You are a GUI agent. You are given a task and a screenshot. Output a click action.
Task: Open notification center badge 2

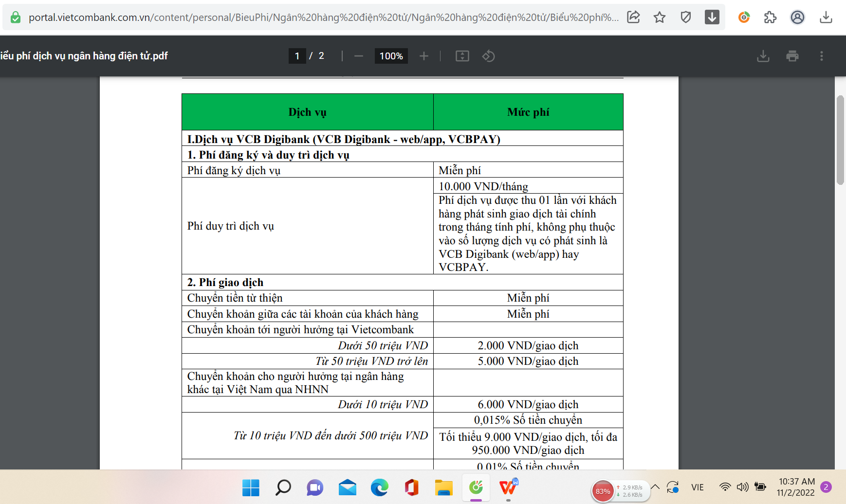[x=826, y=486]
